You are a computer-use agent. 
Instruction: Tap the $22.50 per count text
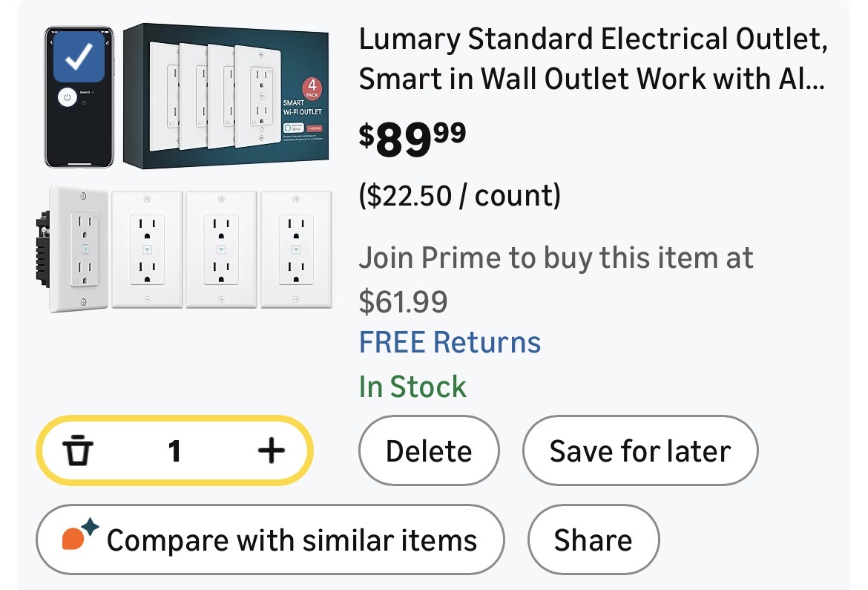(459, 195)
